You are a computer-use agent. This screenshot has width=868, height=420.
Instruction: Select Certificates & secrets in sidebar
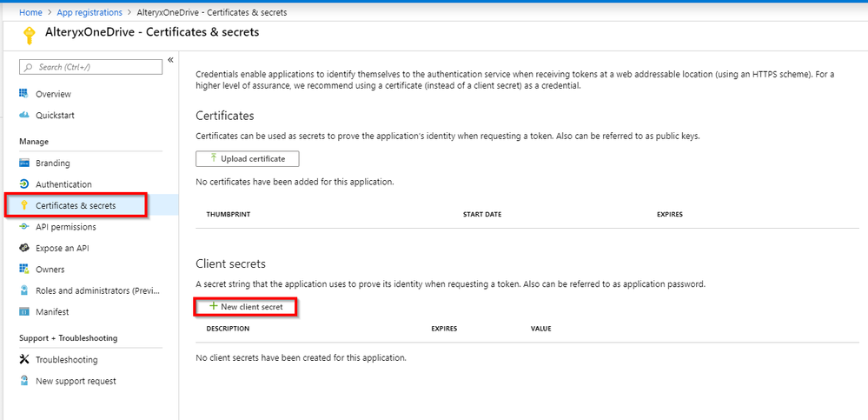click(x=76, y=205)
